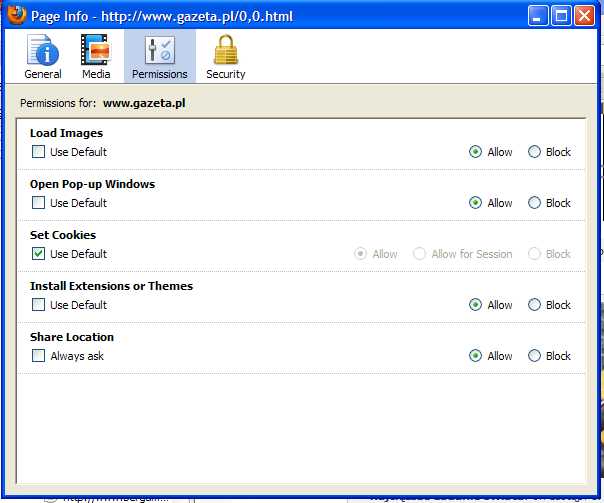Select the Permissions tab sliders icon
The width and height of the screenshot is (604, 503).
point(160,50)
